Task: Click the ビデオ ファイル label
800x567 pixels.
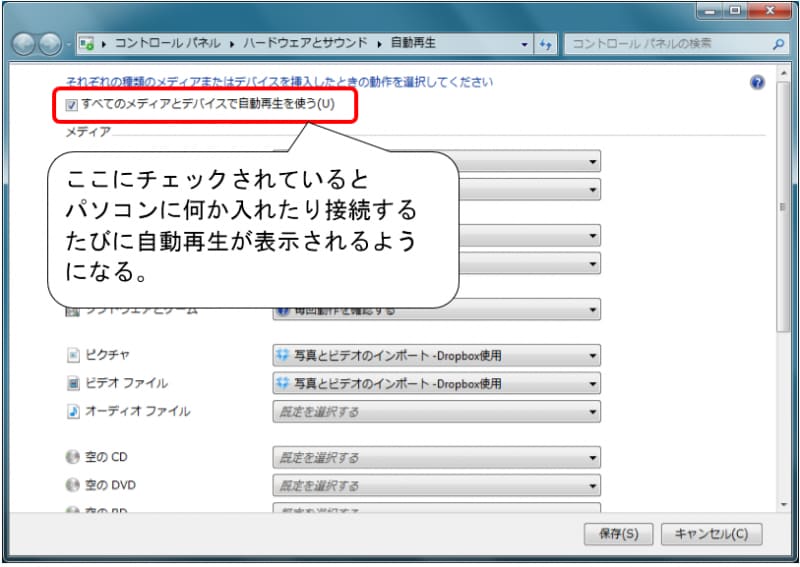Action: coord(127,383)
